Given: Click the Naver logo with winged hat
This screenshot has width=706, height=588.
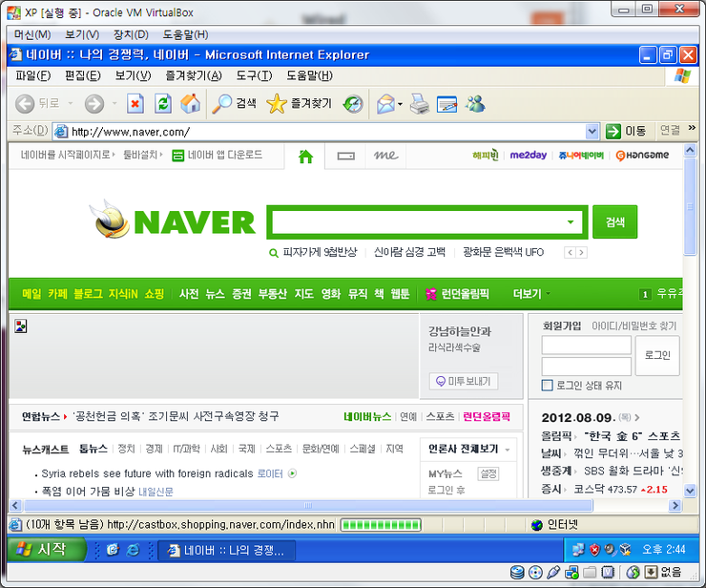Looking at the screenshot, I should (173, 220).
